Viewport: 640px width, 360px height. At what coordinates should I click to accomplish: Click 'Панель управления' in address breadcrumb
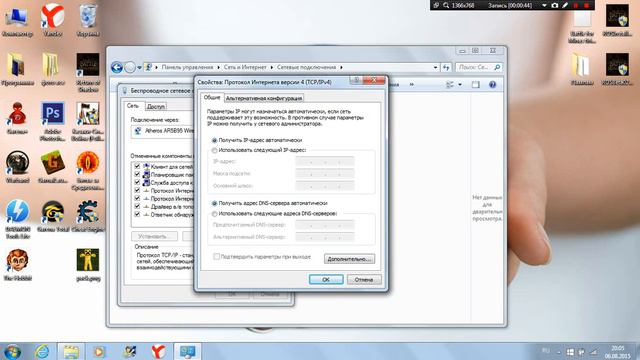[187, 67]
